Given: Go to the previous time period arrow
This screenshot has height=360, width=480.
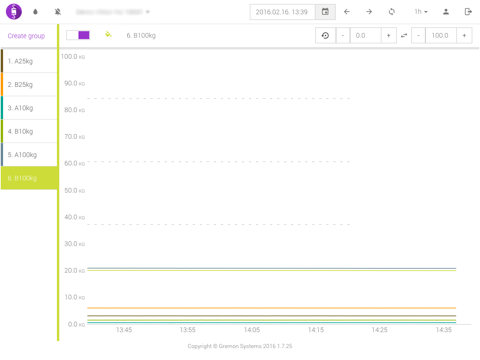Looking at the screenshot, I should [347, 12].
